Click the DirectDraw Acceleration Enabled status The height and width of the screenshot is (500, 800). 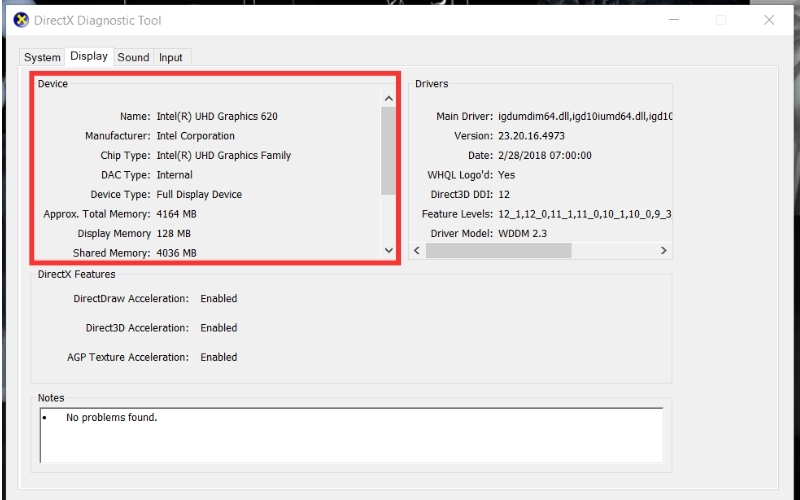pyautogui.click(x=218, y=299)
